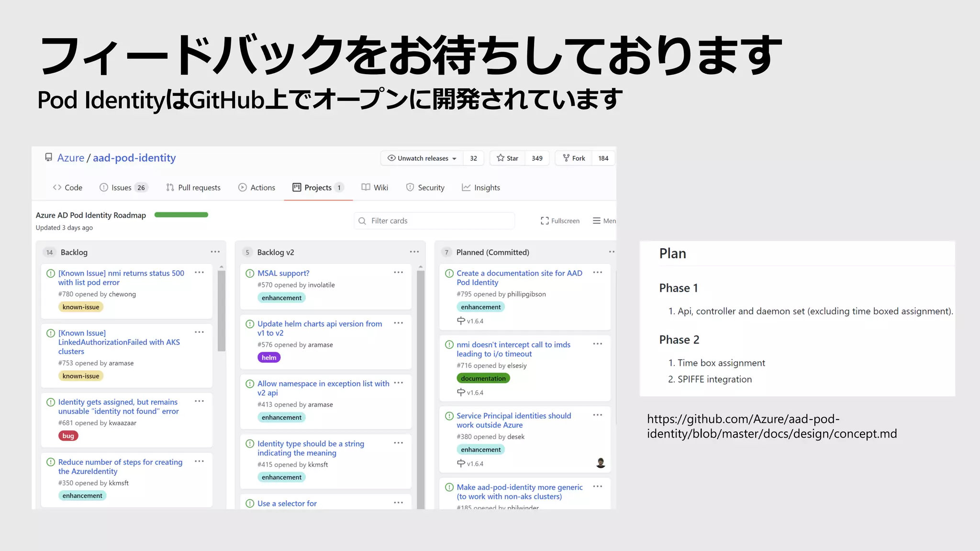The width and height of the screenshot is (980, 551).
Task: Click the enhancement label on issue #413
Action: pyautogui.click(x=281, y=418)
